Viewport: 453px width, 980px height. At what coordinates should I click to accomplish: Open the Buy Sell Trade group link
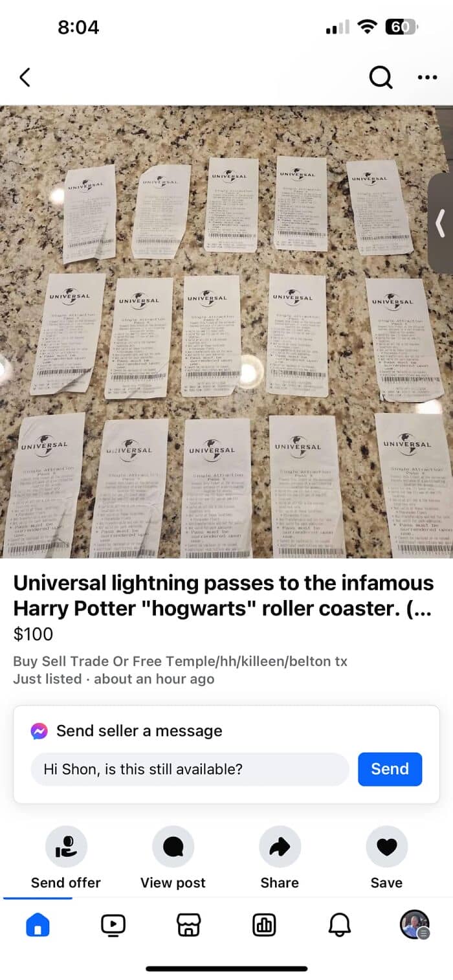(181, 661)
